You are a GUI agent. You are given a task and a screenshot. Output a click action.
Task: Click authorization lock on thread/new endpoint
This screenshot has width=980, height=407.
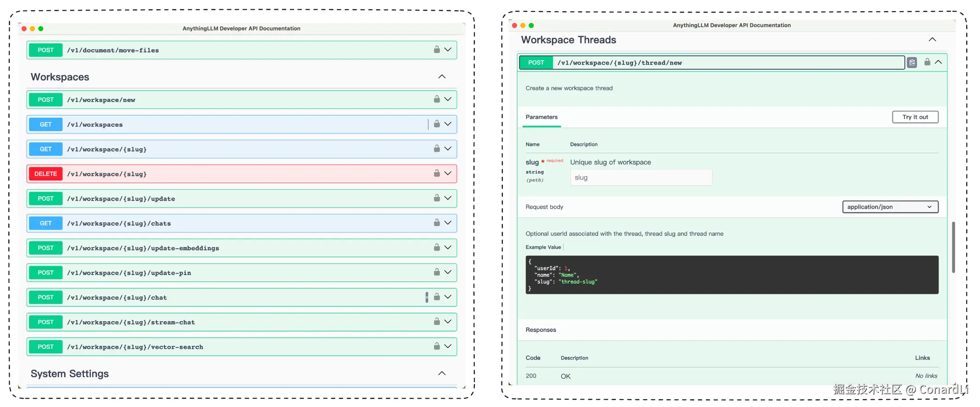(927, 62)
